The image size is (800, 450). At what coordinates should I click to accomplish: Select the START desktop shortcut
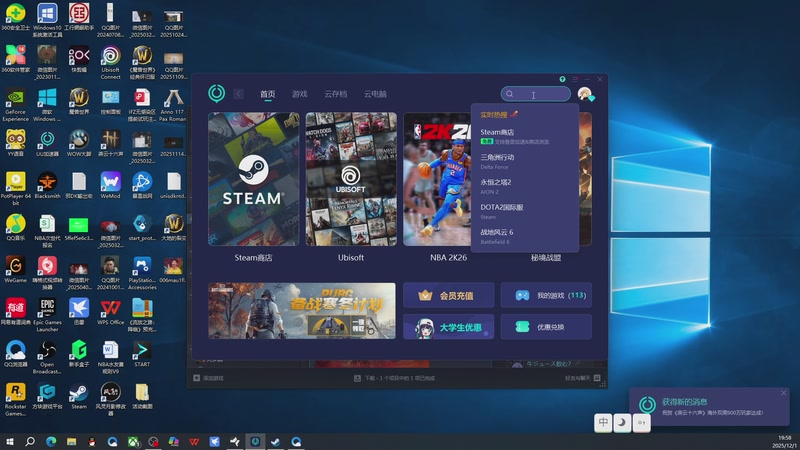click(142, 354)
